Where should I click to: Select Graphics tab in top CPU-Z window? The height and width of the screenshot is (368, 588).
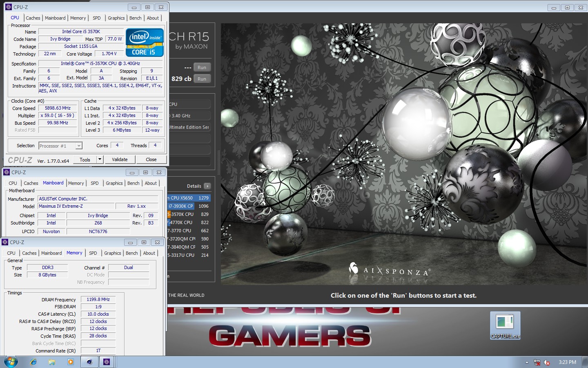tap(116, 18)
